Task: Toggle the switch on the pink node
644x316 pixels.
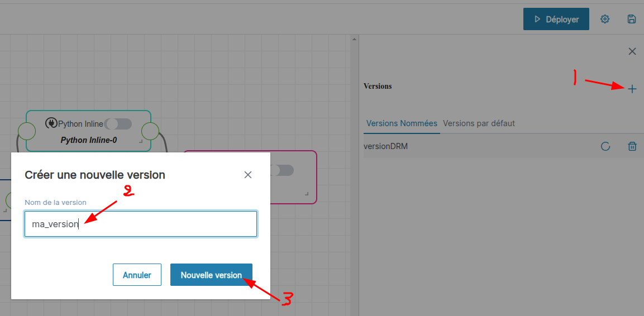Action: [x=283, y=170]
